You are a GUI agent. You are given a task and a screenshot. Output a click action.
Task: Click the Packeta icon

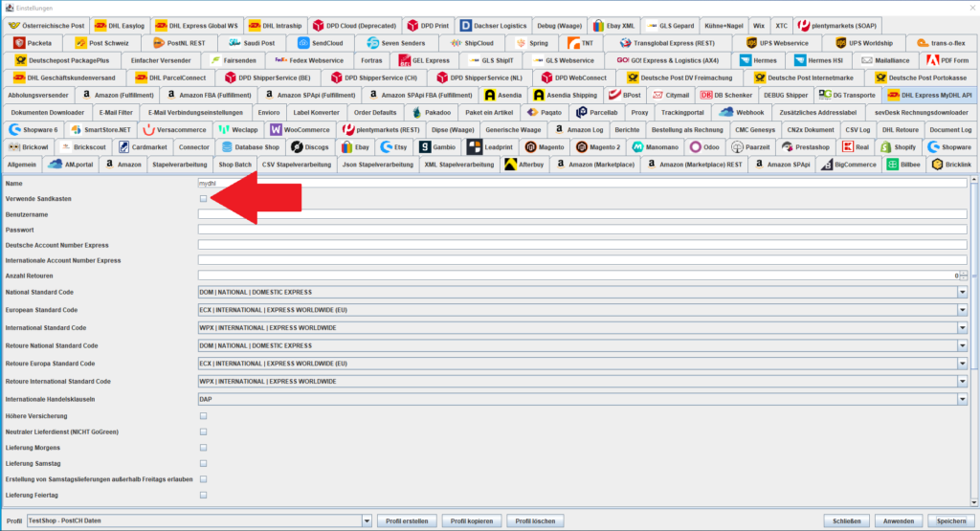pos(19,43)
